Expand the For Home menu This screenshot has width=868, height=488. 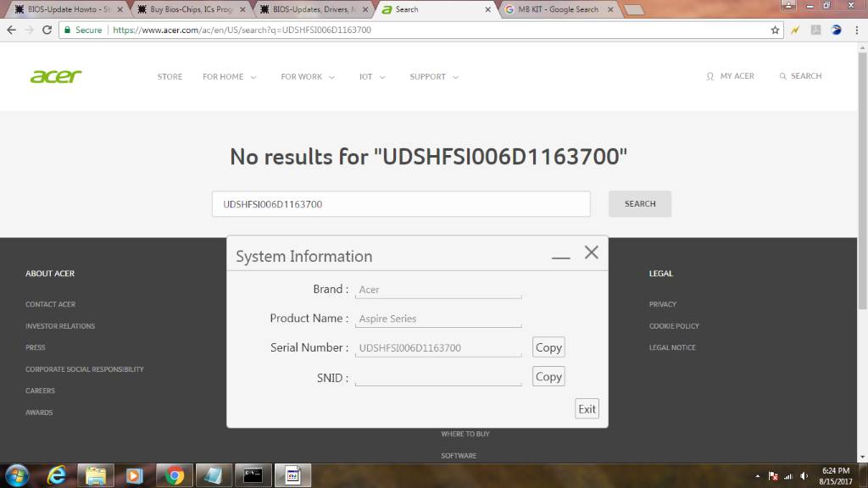click(x=229, y=76)
